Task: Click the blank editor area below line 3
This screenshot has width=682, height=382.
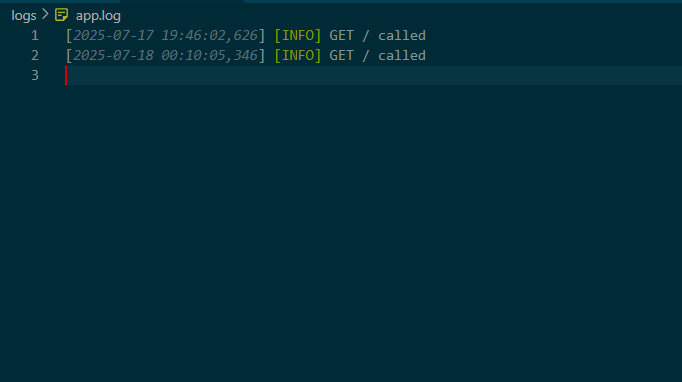Action: click(x=341, y=234)
